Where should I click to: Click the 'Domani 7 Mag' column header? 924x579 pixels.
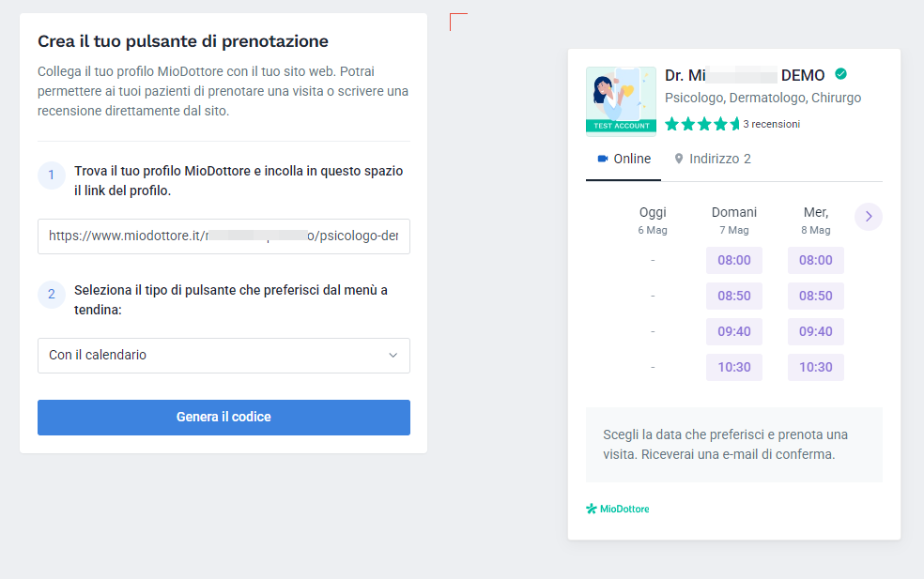point(734,221)
